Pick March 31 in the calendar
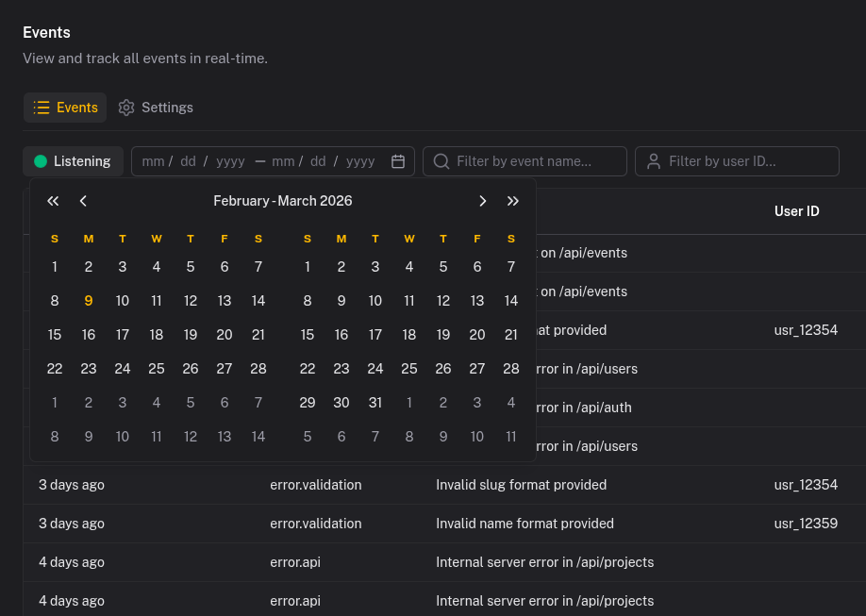Screen dimensions: 866x616 click(x=375, y=403)
